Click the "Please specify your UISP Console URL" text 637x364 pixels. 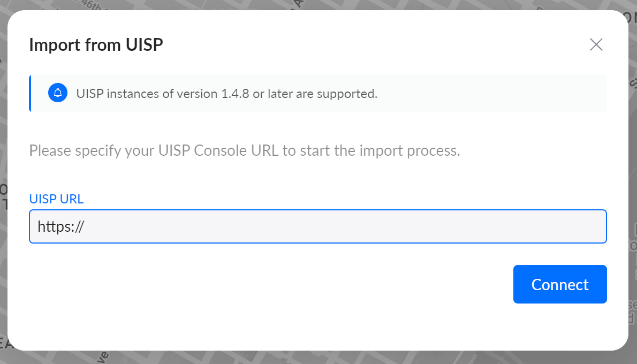[245, 150]
